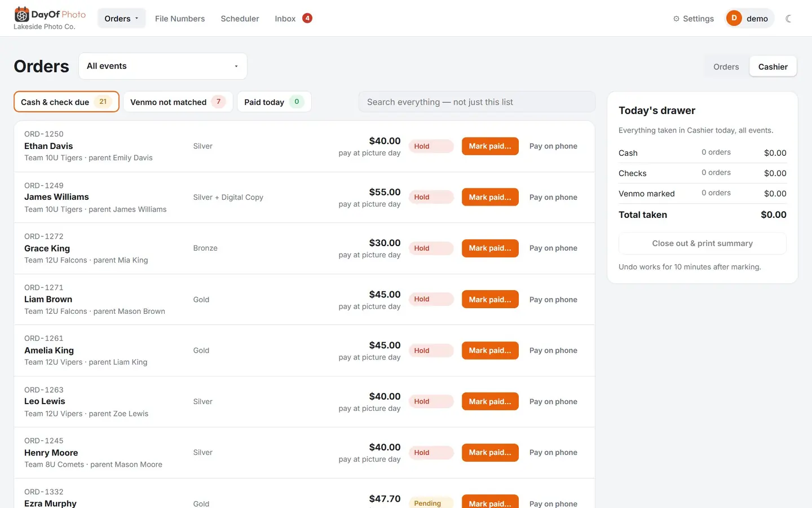Screen dimensions: 812x508
Task: Click the Hold badge on ORD-1250
Action: (431, 146)
